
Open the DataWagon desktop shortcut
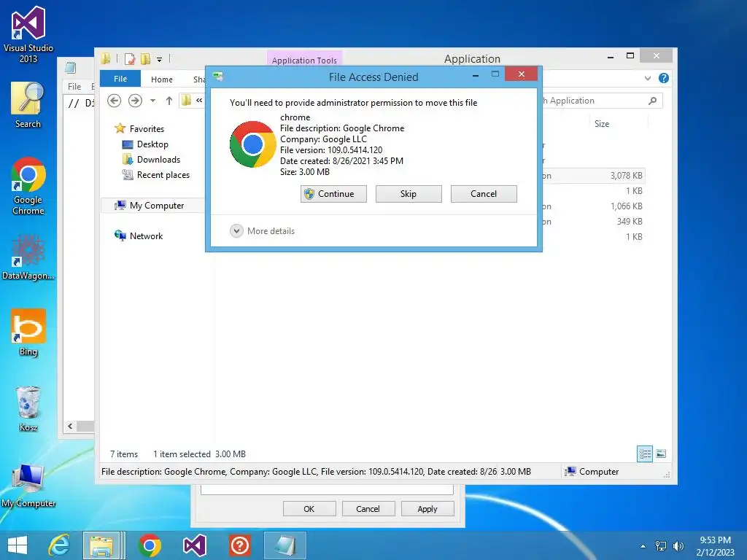pyautogui.click(x=28, y=257)
